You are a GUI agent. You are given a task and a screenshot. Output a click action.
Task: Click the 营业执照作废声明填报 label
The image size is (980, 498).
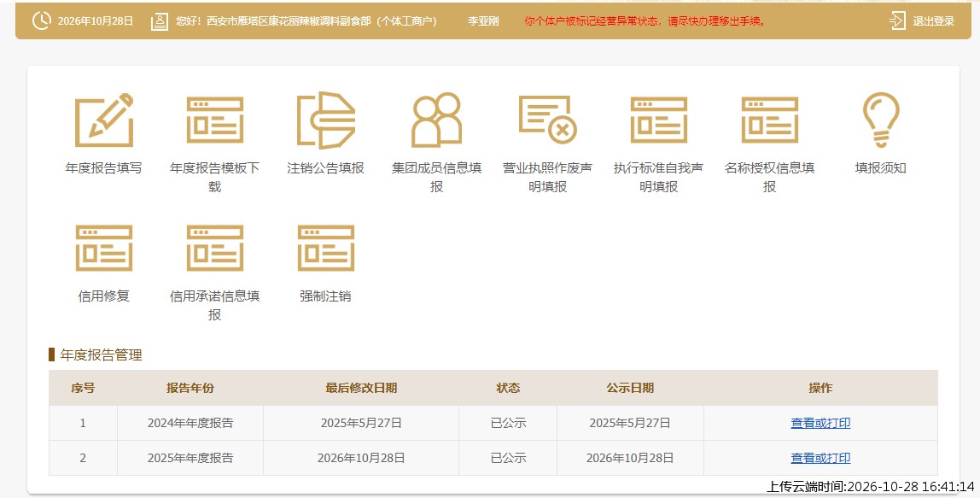[547, 177]
